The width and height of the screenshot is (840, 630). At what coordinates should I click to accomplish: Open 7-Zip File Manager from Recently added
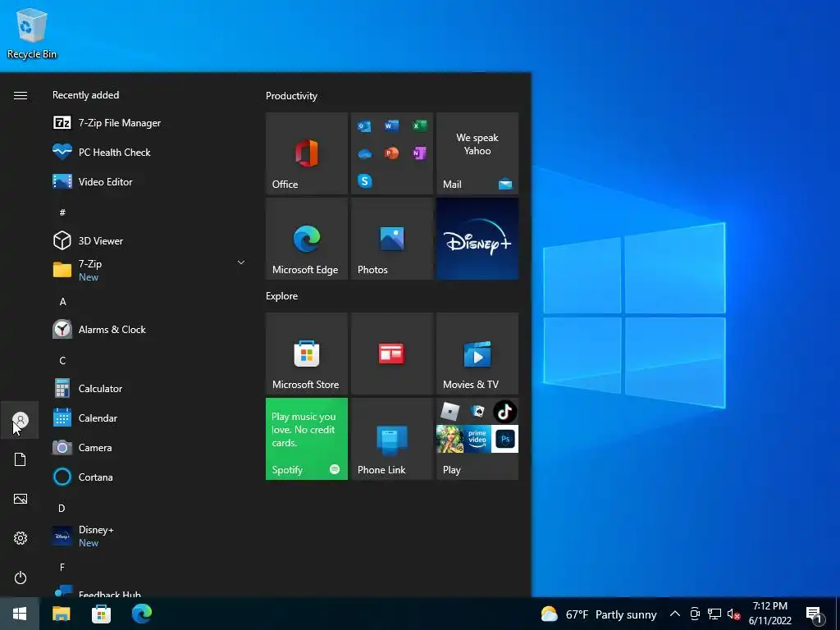[148, 123]
